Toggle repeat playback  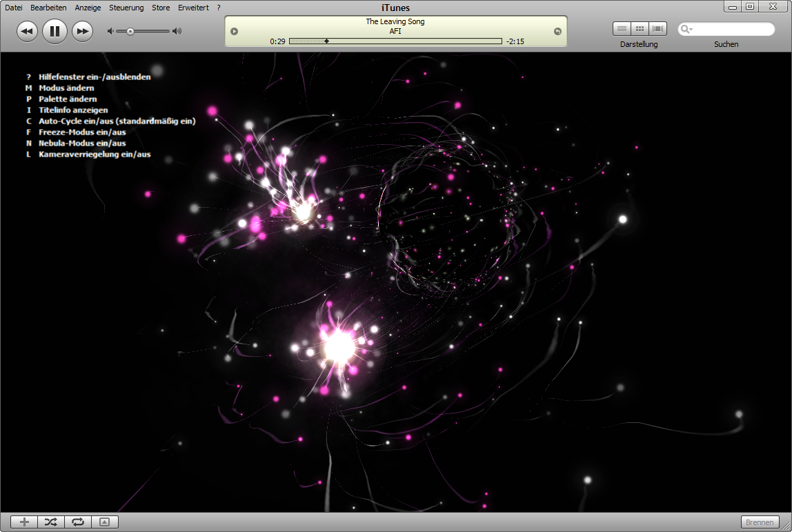point(78,522)
